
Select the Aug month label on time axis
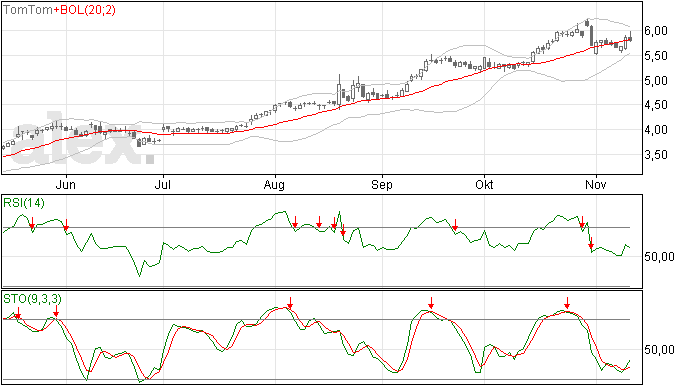click(x=274, y=184)
